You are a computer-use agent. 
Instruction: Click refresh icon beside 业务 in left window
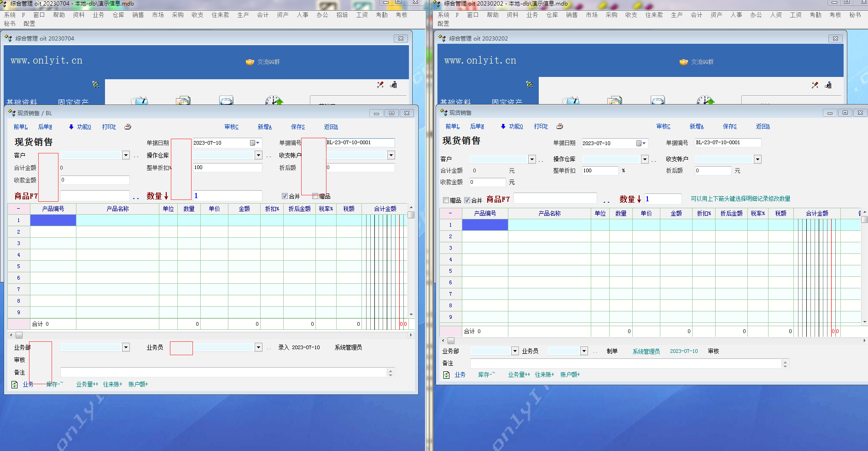14,384
